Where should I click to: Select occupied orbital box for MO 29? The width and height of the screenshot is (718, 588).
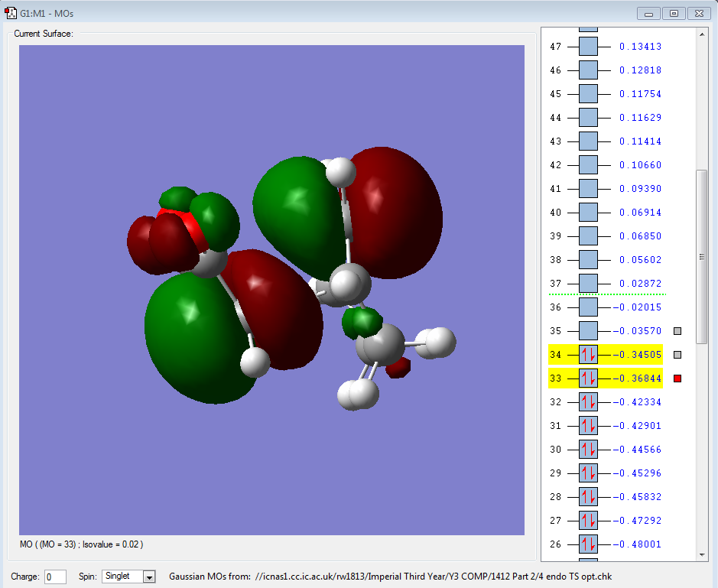point(588,473)
